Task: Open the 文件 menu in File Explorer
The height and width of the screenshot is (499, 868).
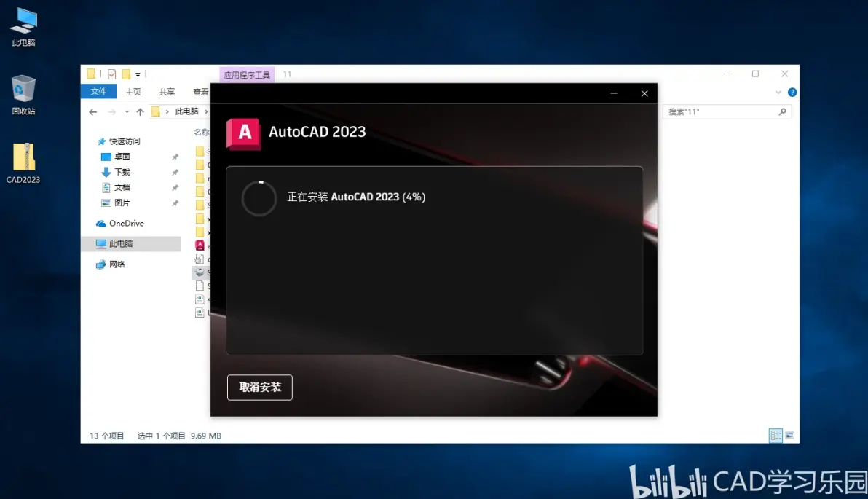Action: click(x=98, y=91)
